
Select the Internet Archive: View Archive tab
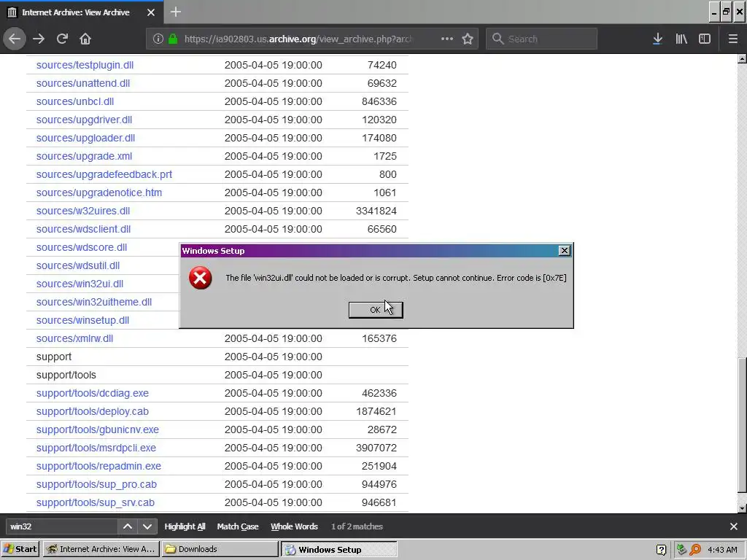81,12
